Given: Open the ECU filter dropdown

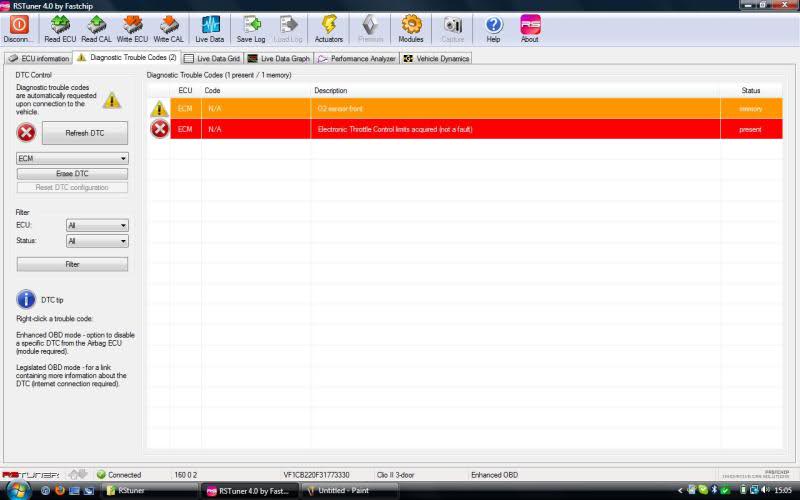Looking at the screenshot, I should point(123,226).
